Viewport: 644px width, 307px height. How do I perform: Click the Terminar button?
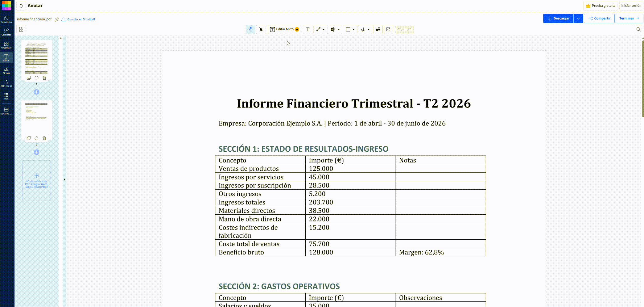(629, 18)
